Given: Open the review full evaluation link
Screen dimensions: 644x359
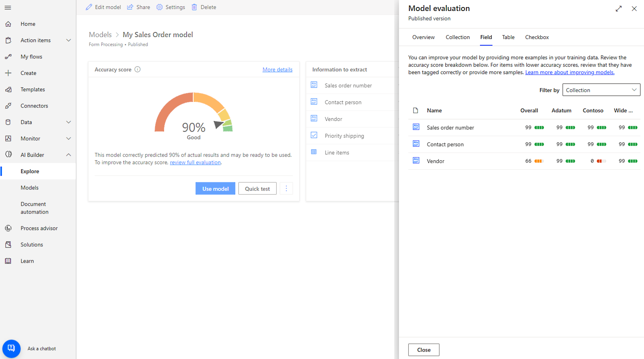Looking at the screenshot, I should (x=195, y=162).
